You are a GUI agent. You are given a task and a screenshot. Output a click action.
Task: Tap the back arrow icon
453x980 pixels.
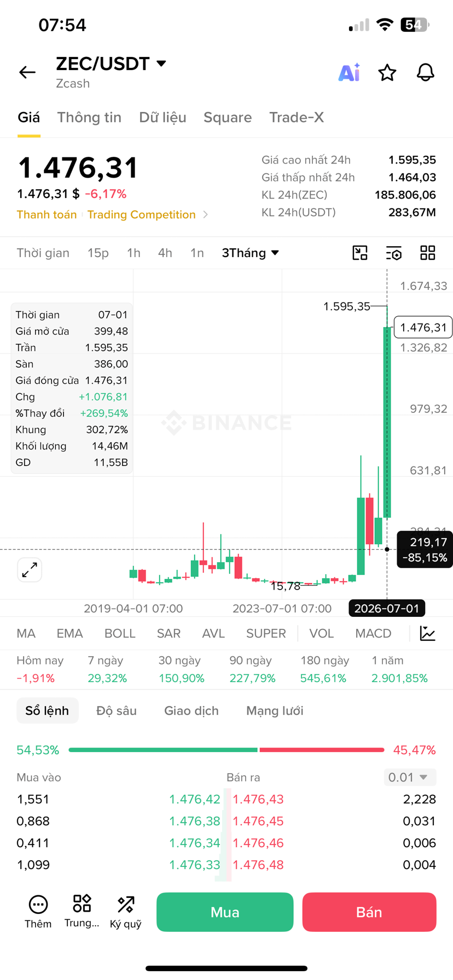point(27,72)
